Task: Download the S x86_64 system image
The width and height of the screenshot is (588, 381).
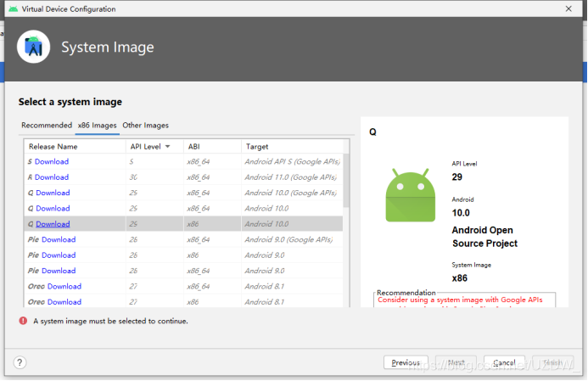Action: [52, 161]
